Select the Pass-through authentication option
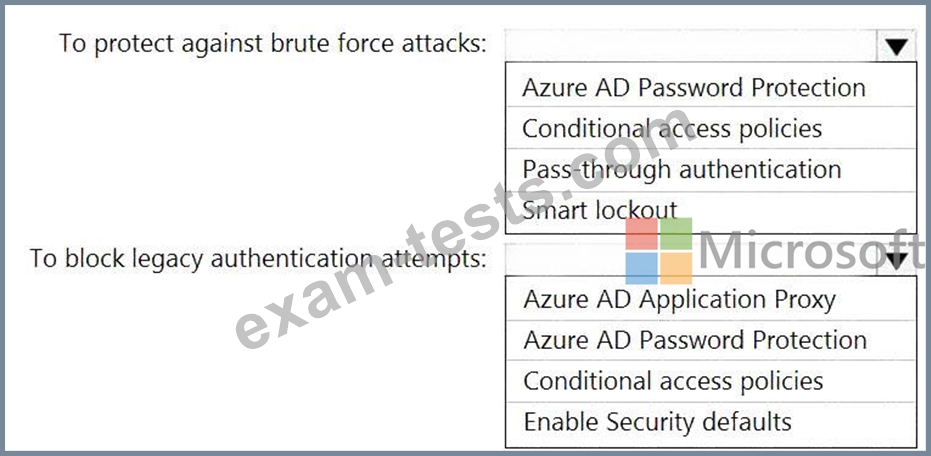Screen dimensions: 931x456 [710, 170]
